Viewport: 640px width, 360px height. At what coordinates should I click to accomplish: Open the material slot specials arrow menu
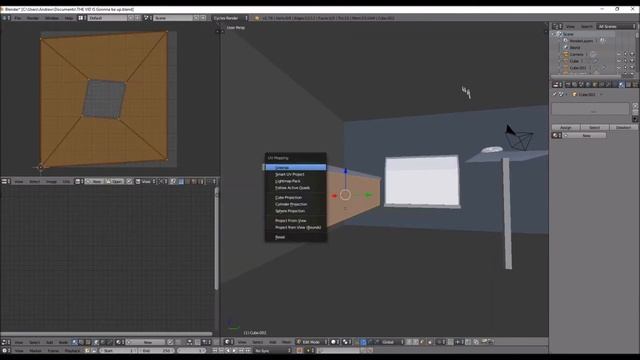click(635, 119)
